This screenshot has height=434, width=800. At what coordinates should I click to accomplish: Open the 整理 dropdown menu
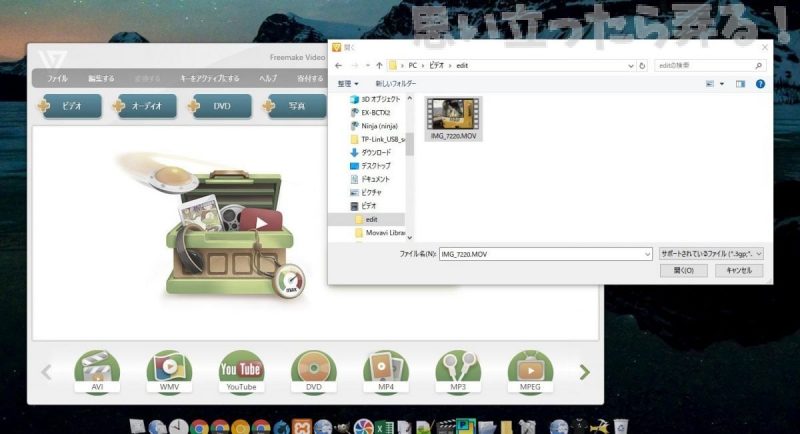pyautogui.click(x=347, y=84)
